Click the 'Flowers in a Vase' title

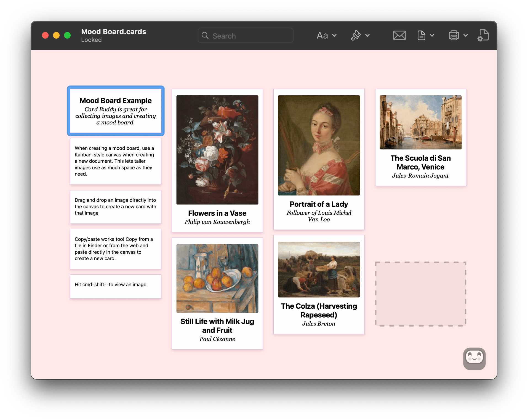pyautogui.click(x=217, y=213)
